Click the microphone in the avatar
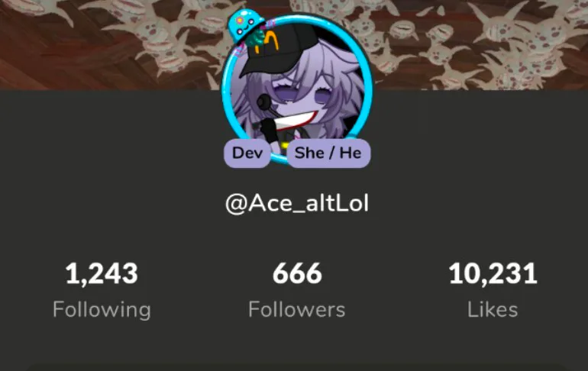588x371 pixels. pos(268,105)
